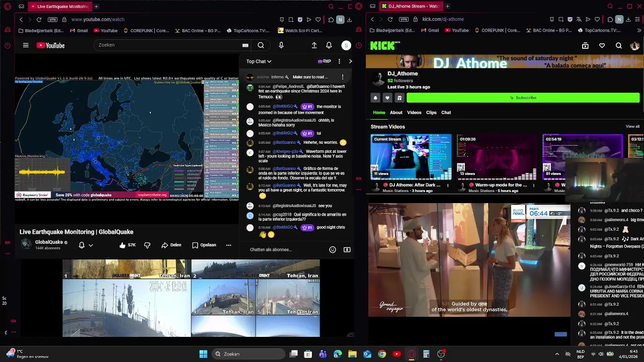Switch to the Kick Home tab
This screenshot has height=362, width=644.
point(379,113)
